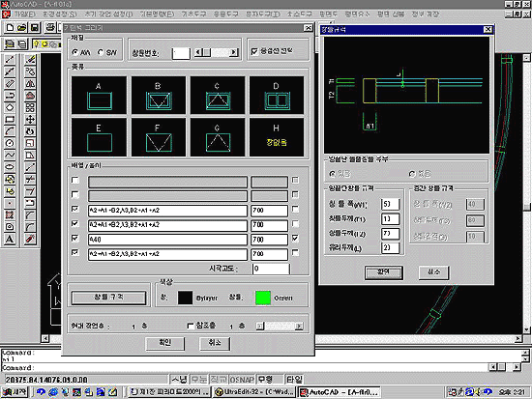The height and width of the screenshot is (399, 532).
Task: Click the 시작고도 input field
Action: (271, 269)
